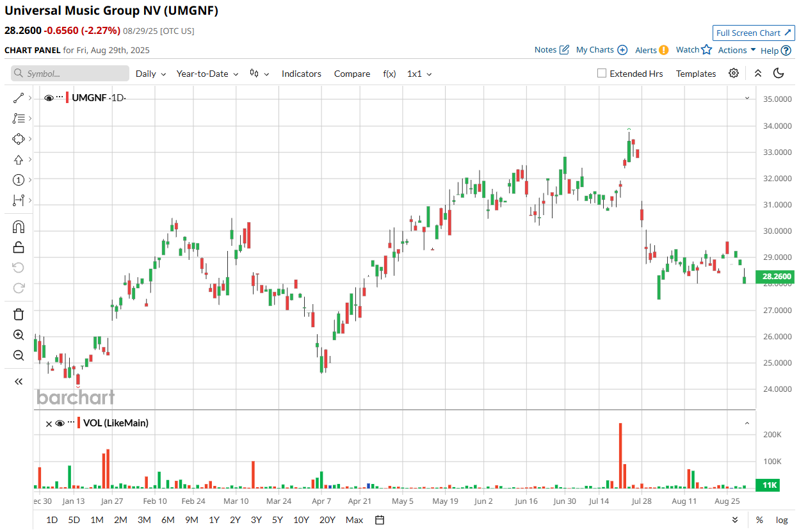Click the VOL indicator color swatch

pyautogui.click(x=79, y=423)
